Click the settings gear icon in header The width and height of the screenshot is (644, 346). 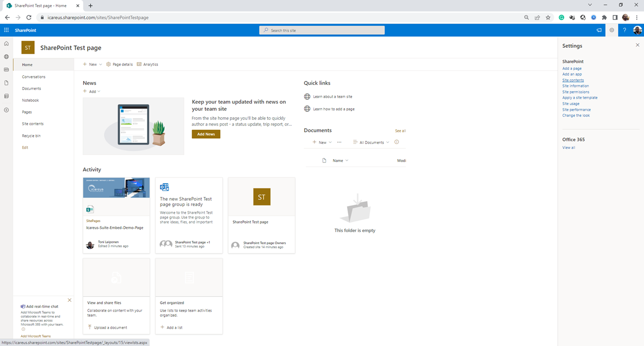[612, 30]
